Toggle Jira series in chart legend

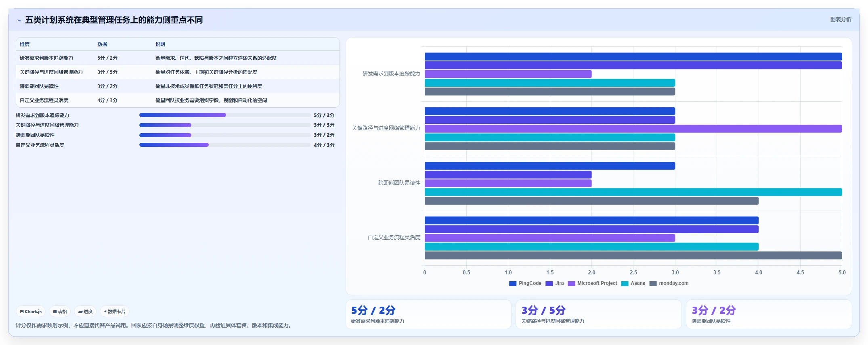tap(554, 283)
